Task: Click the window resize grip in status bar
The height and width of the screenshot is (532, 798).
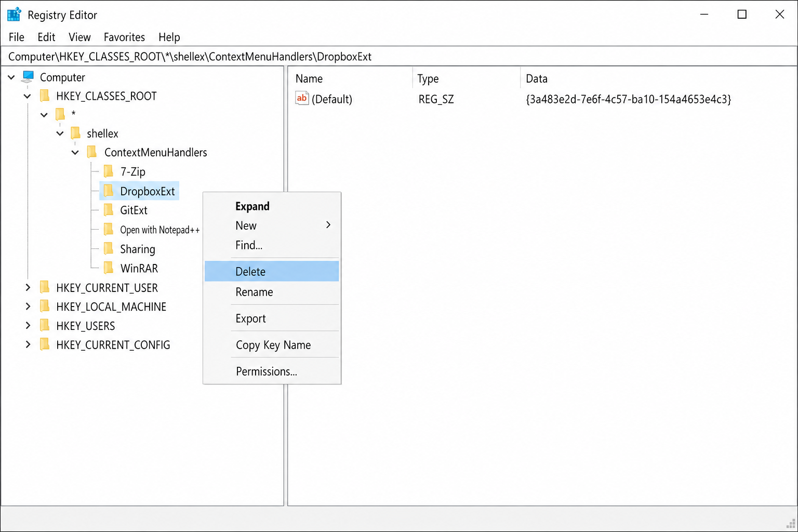Action: coord(791,524)
